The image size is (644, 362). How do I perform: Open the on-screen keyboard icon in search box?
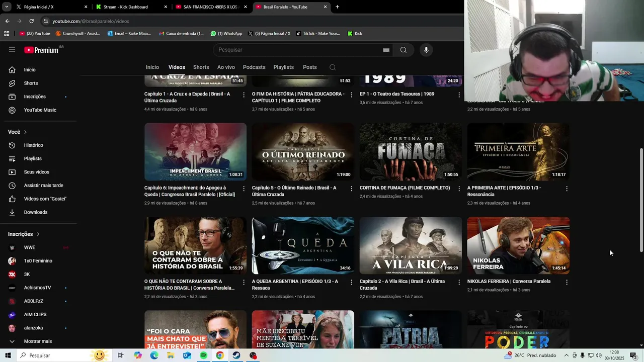pyautogui.click(x=386, y=50)
